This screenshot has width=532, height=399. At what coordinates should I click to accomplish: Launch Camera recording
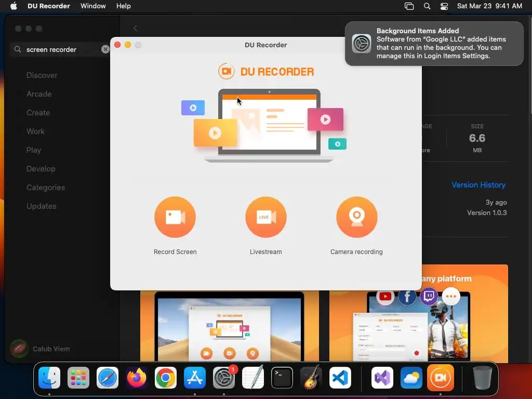coord(356,217)
